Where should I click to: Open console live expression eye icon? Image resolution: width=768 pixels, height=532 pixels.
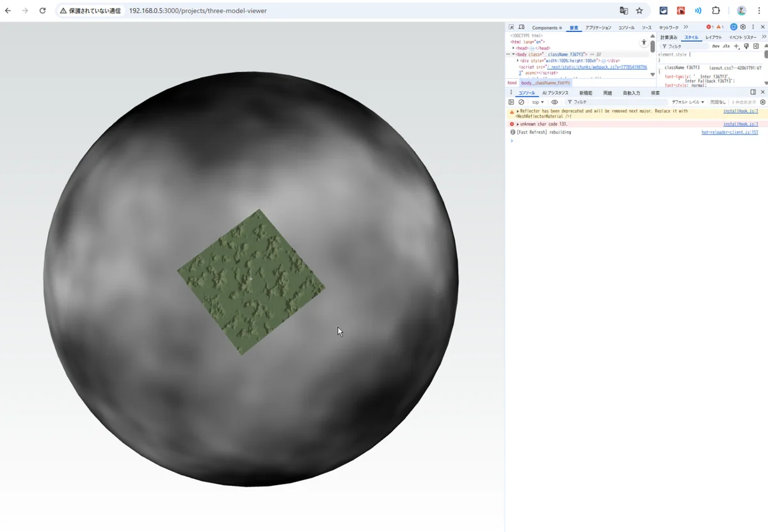[555, 102]
